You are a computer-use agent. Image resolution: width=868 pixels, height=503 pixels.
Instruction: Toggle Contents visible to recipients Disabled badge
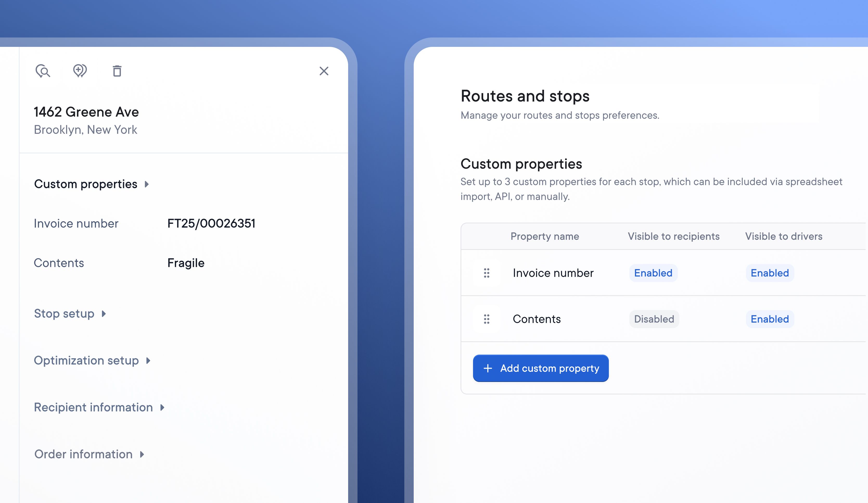point(654,319)
